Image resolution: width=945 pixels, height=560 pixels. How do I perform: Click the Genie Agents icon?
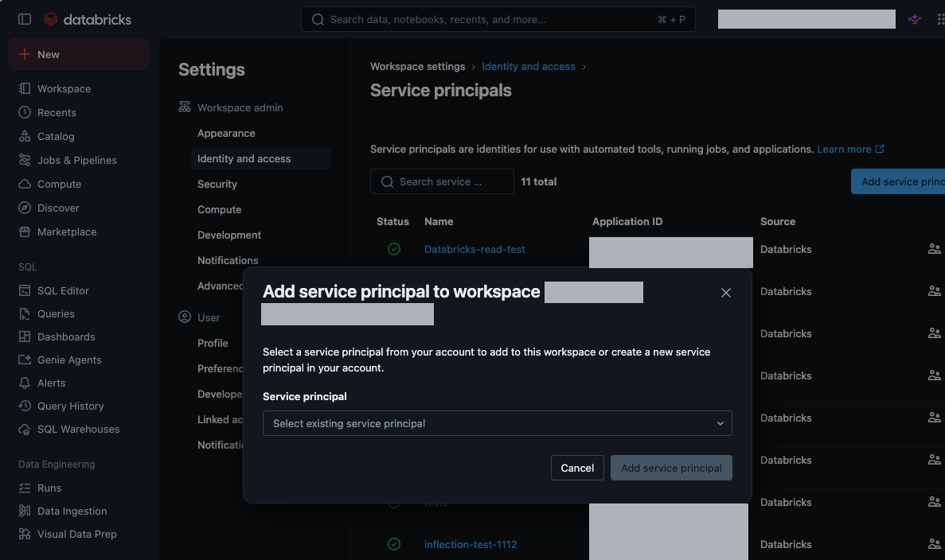pyautogui.click(x=25, y=360)
